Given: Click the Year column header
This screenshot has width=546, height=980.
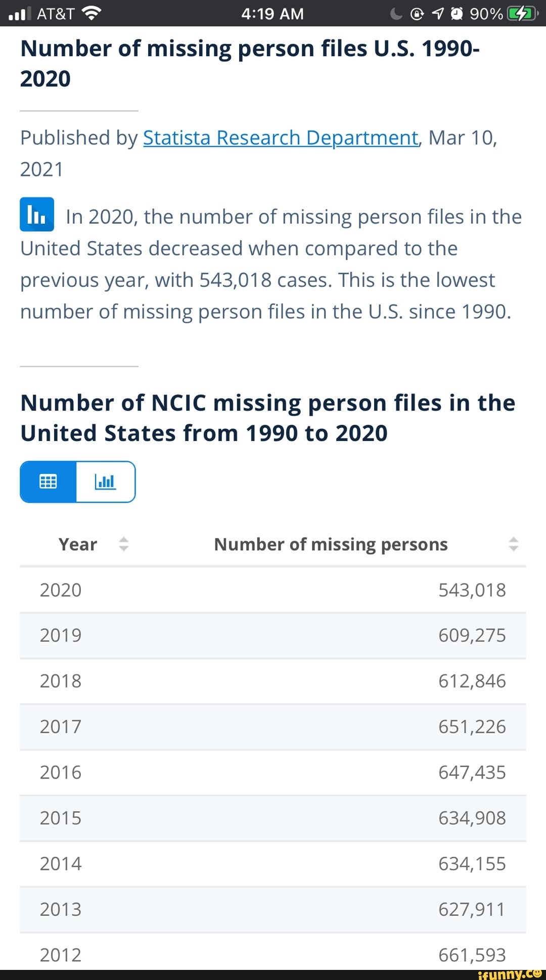Looking at the screenshot, I should pyautogui.click(x=78, y=544).
